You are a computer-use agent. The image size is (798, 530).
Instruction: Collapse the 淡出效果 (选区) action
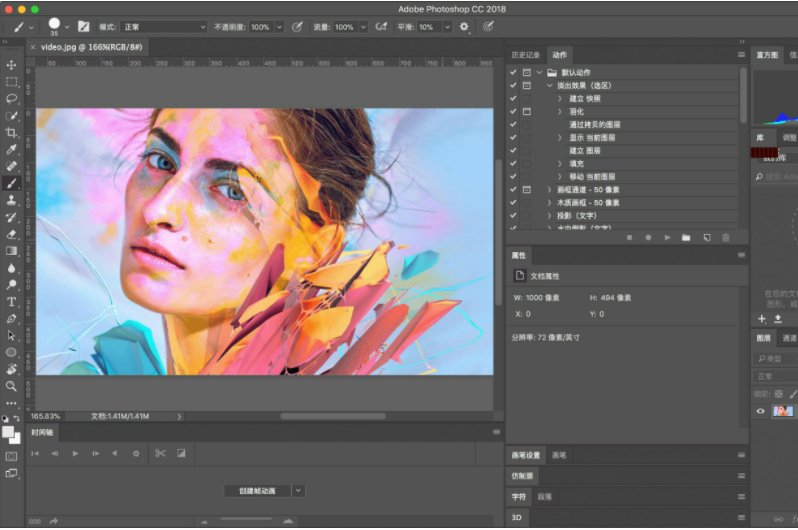(549, 86)
